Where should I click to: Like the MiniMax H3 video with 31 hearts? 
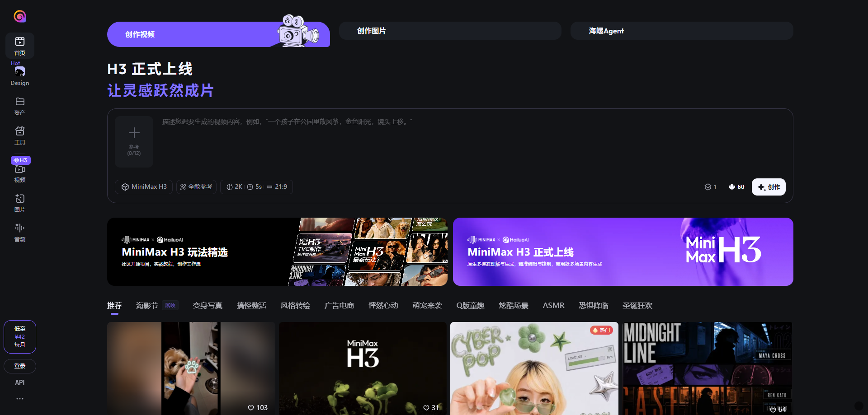click(x=426, y=408)
